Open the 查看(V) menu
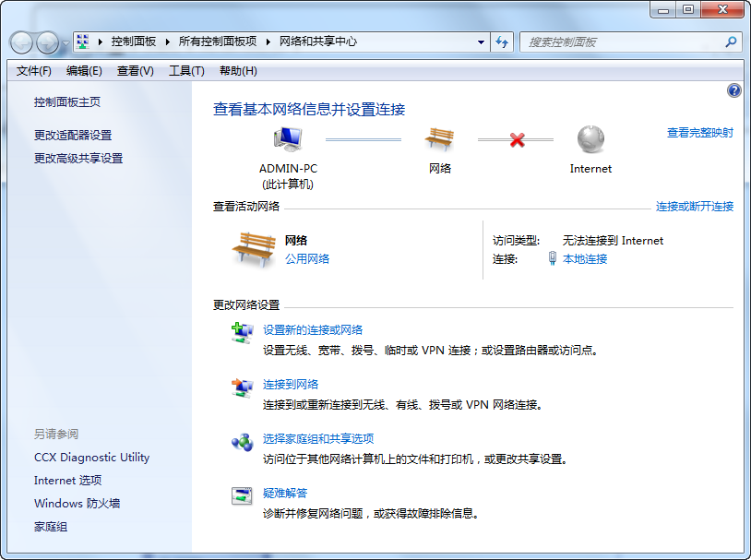Viewport: 751px width, 560px height. click(136, 71)
